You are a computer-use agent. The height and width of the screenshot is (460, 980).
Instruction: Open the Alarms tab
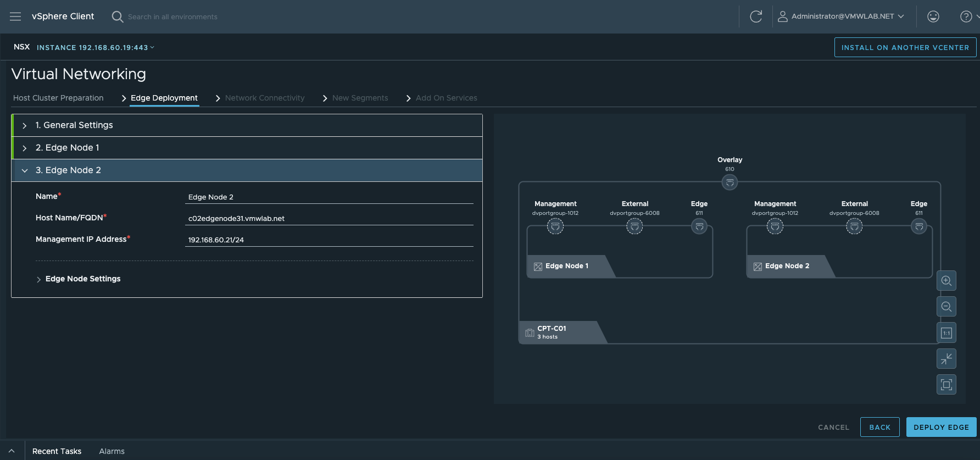tap(112, 451)
